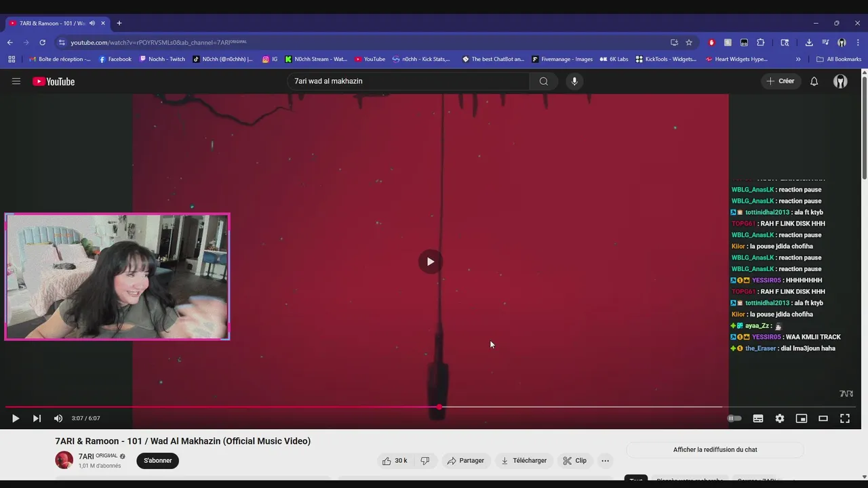Open the Facebook bookmark

tap(115, 59)
